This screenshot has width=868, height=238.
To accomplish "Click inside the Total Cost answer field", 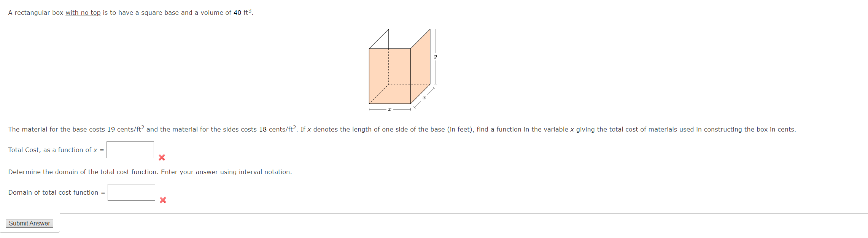I will click(130, 149).
